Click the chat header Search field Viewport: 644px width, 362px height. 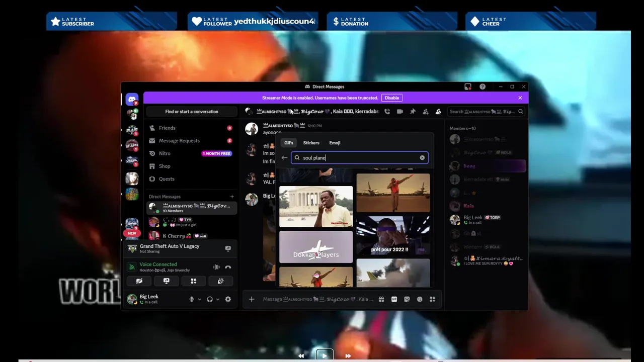pyautogui.click(x=486, y=112)
